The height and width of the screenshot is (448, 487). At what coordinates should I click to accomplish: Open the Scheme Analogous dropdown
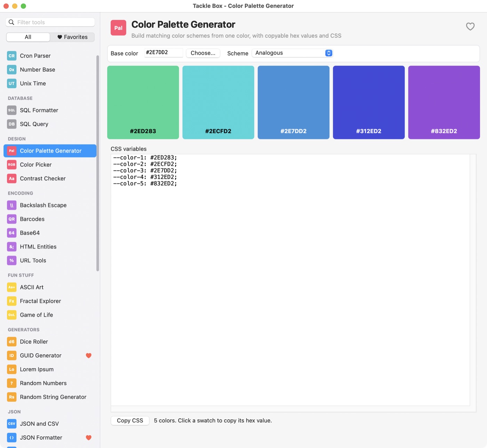coord(292,53)
